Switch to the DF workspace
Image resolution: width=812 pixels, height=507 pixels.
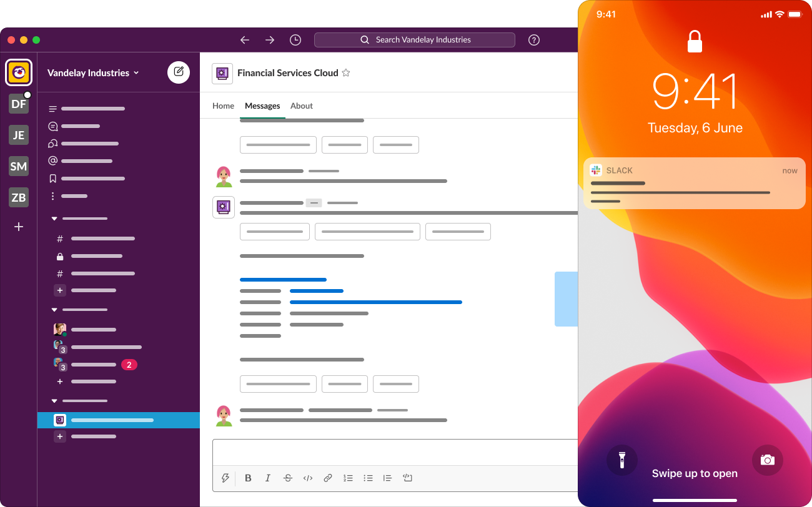pyautogui.click(x=19, y=104)
